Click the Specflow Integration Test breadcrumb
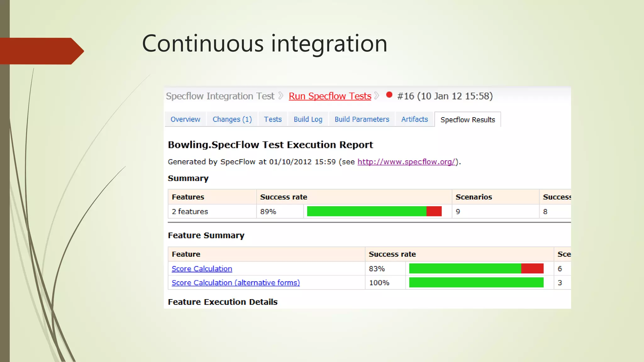This screenshot has width=644, height=362. pyautogui.click(x=220, y=96)
